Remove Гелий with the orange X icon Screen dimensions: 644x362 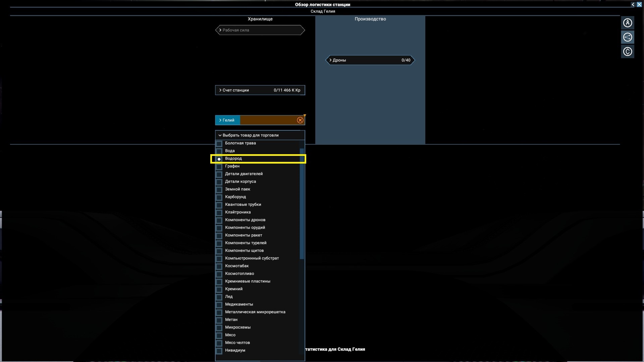pos(300,120)
